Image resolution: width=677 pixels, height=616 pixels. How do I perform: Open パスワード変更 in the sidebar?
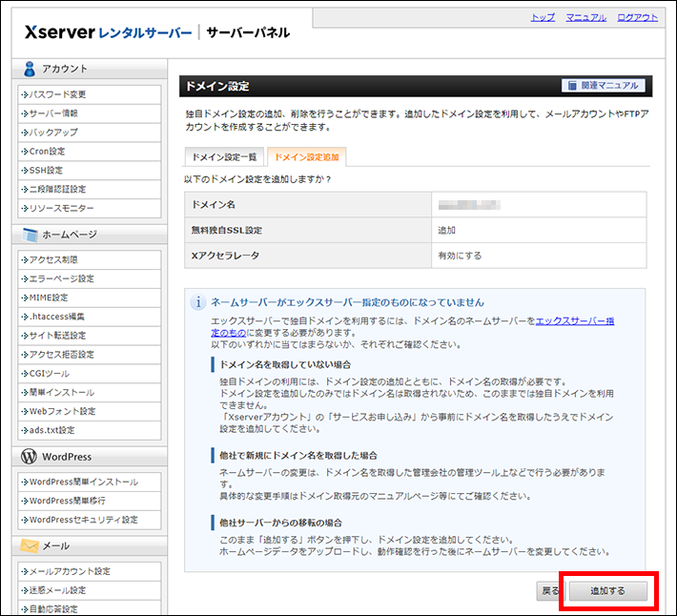[x=90, y=94]
